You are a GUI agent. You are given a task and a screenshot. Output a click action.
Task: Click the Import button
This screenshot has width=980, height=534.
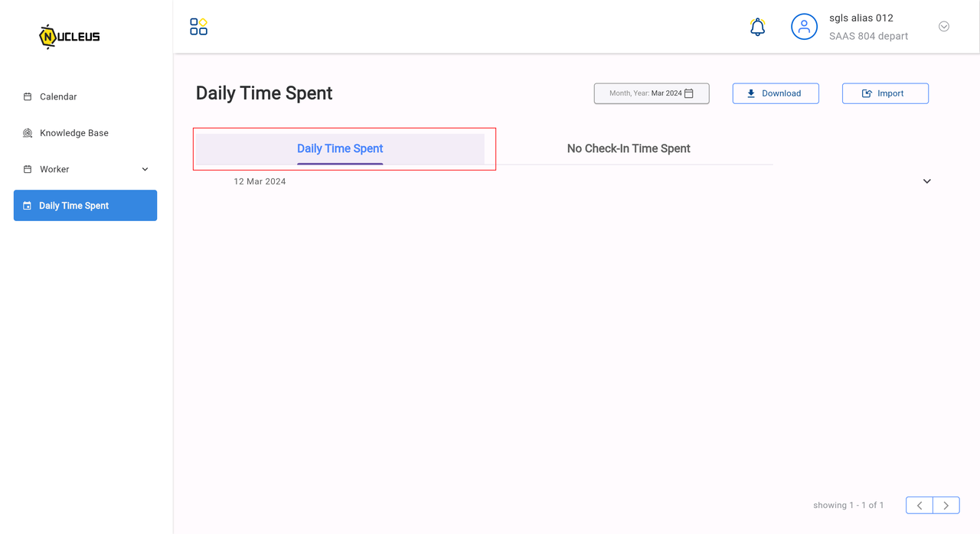885,93
